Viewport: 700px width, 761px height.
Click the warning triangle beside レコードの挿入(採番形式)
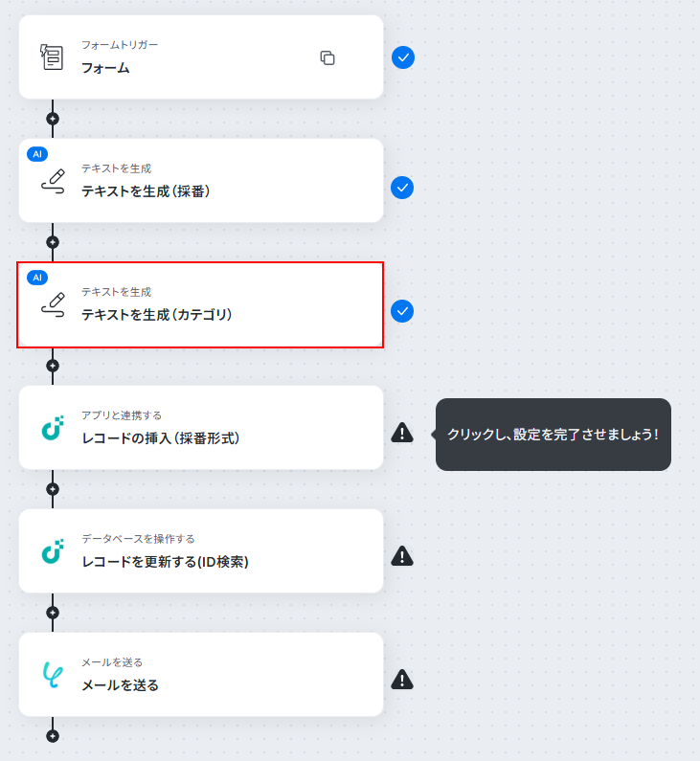402,433
